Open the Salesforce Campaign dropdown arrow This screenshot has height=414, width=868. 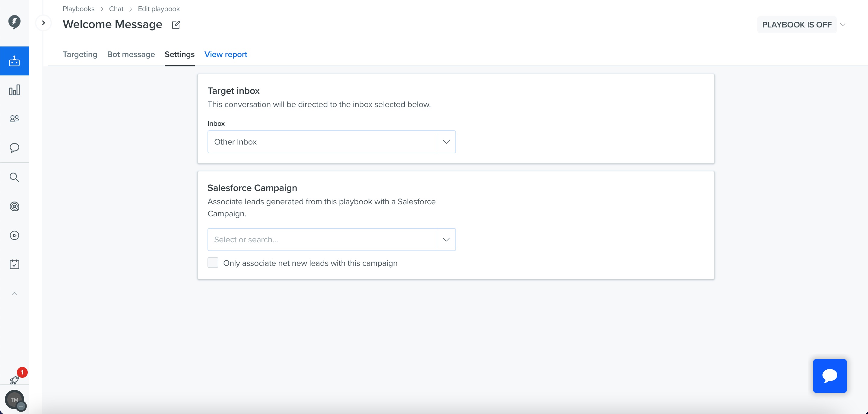point(446,240)
